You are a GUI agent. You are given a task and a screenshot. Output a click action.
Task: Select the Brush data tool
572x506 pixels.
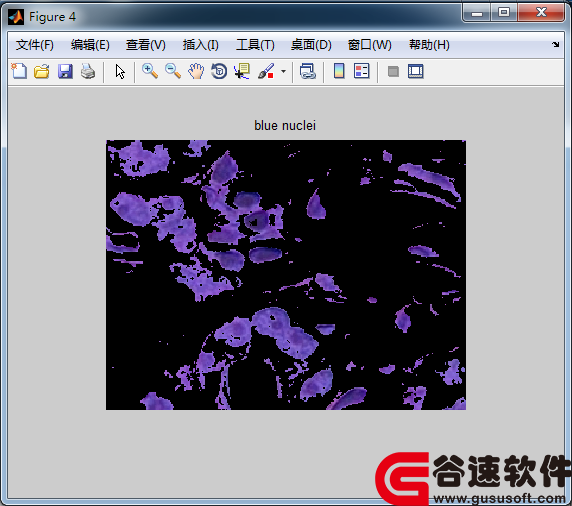(x=266, y=71)
